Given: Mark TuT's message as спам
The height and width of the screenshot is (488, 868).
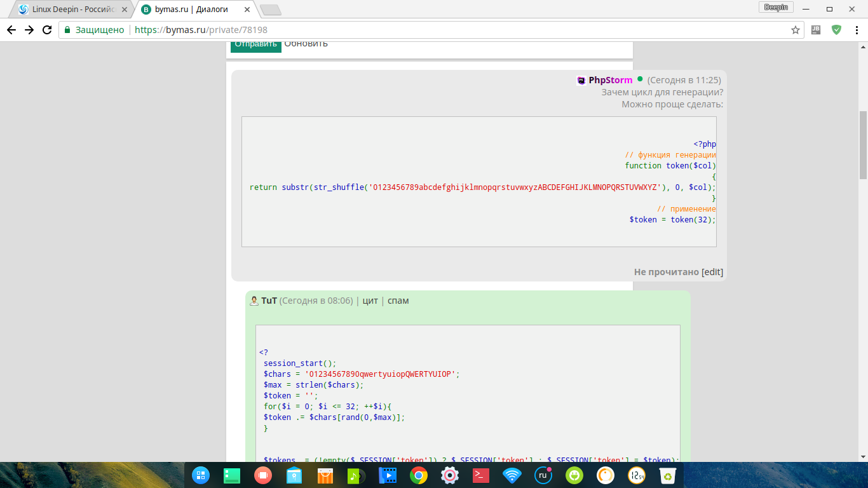Looking at the screenshot, I should point(398,301).
